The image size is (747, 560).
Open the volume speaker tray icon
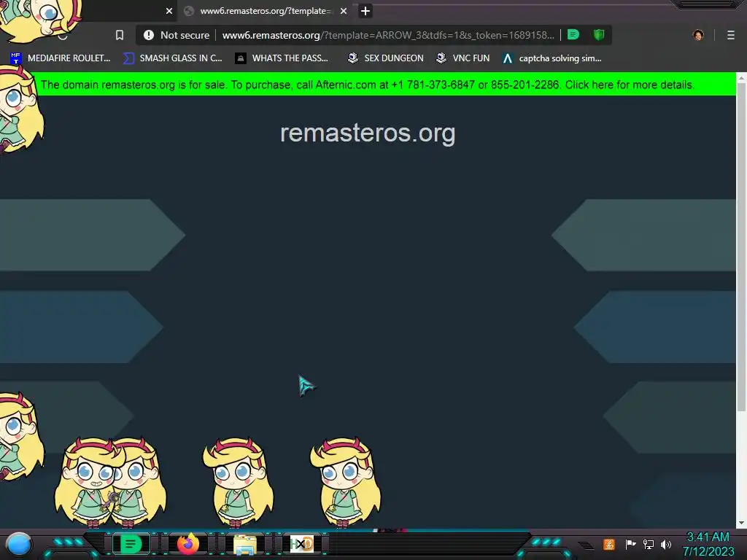coord(666,544)
